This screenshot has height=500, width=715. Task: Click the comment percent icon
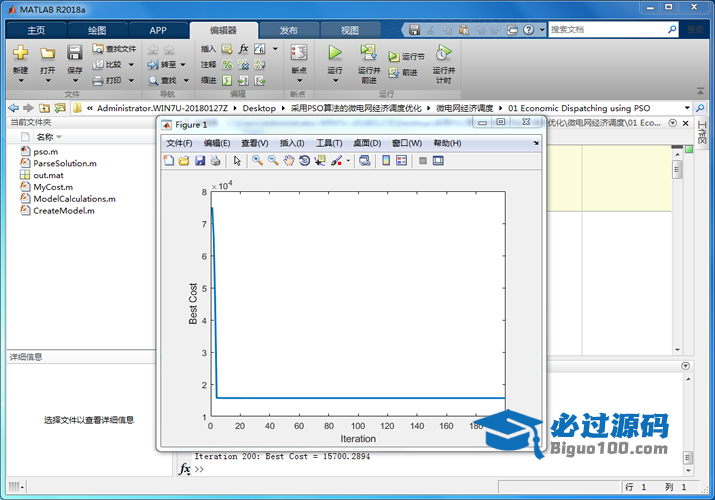pyautogui.click(x=227, y=65)
